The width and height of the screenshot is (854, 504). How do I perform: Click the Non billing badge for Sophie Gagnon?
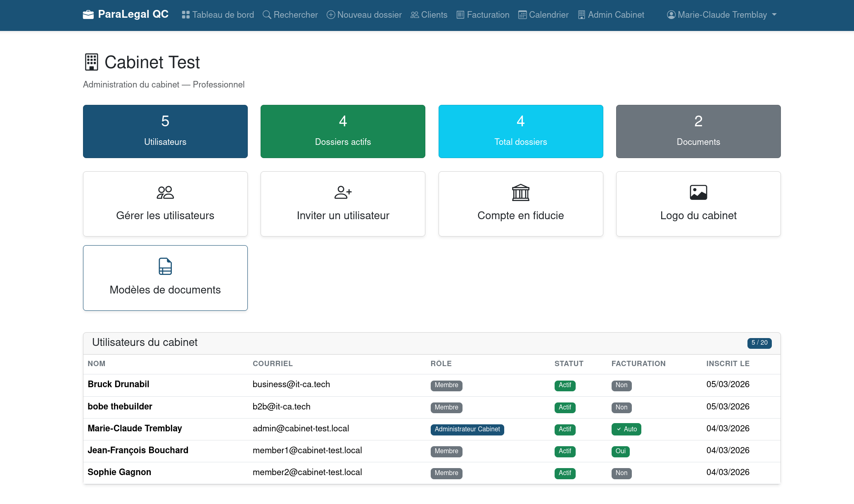click(x=621, y=473)
